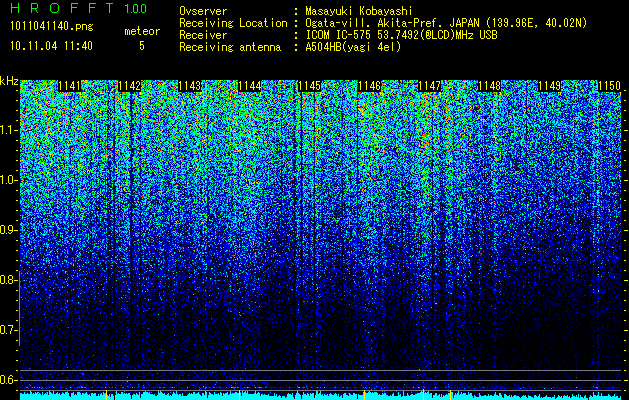Click the 0.7 frequency axis label

coord(7,330)
